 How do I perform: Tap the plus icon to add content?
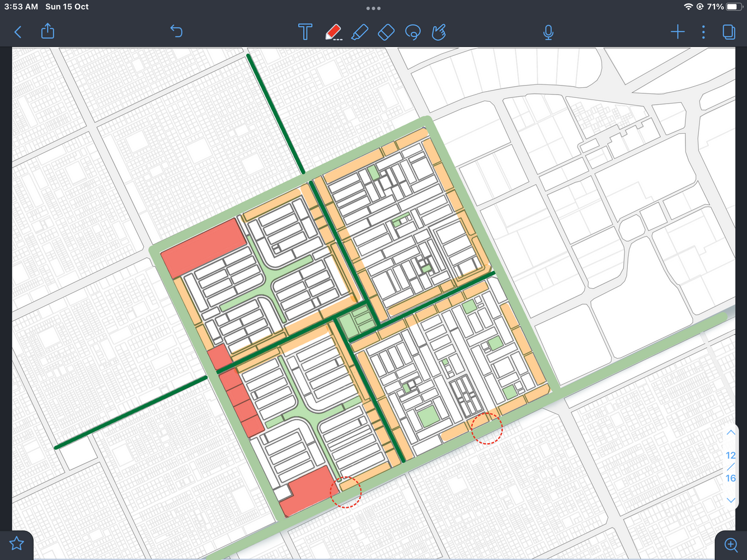click(x=678, y=32)
